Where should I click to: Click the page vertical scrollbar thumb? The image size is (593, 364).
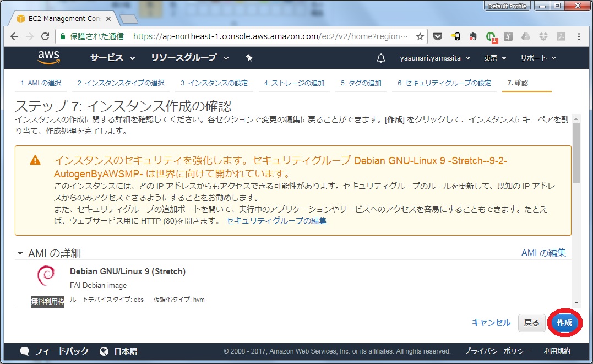(576, 153)
